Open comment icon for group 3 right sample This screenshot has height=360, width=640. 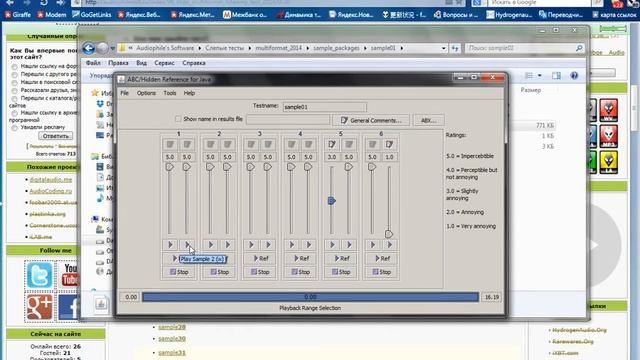(268, 144)
